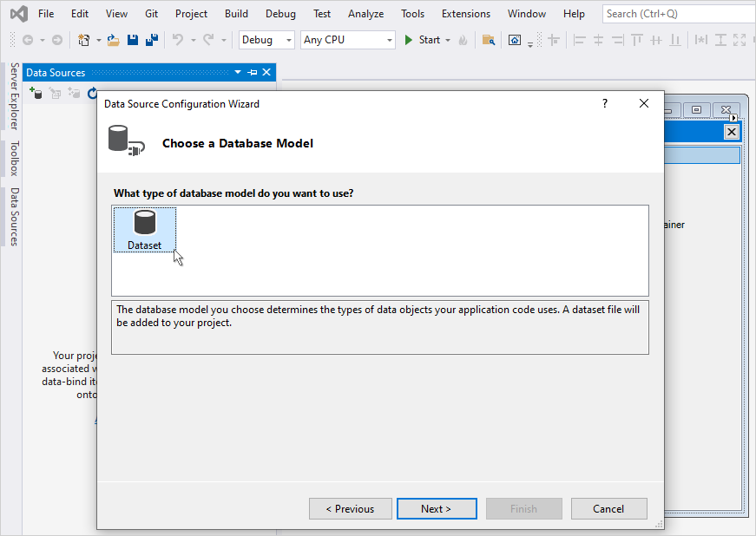This screenshot has height=536, width=756.
Task: Click the Save All toolbar icon
Action: click(x=151, y=40)
